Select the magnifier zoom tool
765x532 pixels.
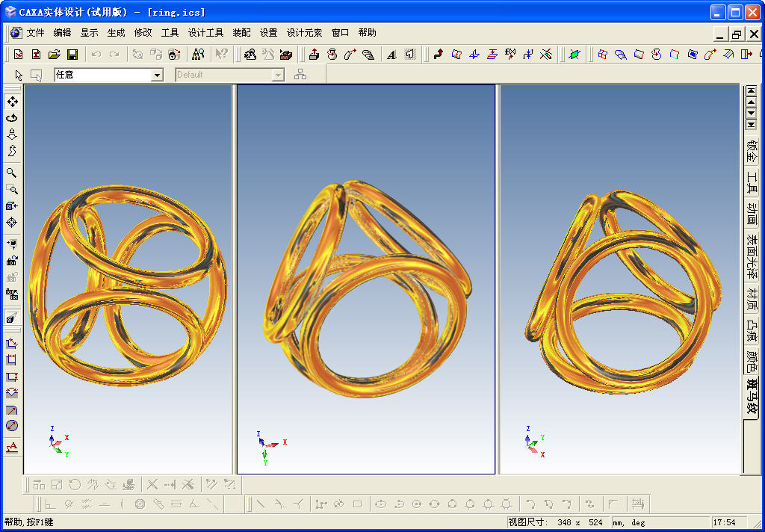12,173
